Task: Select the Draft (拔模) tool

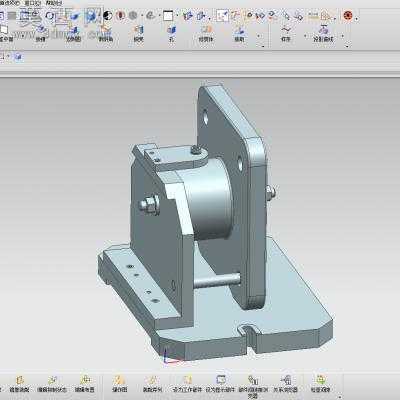Action: click(239, 34)
